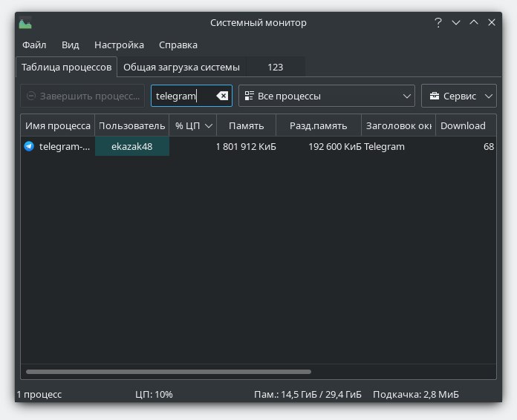Select the telegram-... process name cell
This screenshot has height=420, width=517.
pyautogui.click(x=58, y=147)
